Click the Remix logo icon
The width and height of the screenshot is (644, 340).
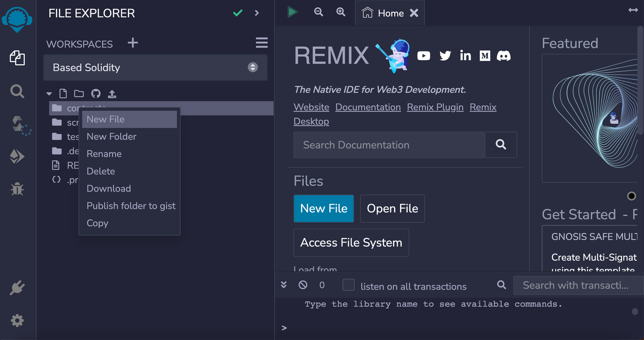pos(17,19)
